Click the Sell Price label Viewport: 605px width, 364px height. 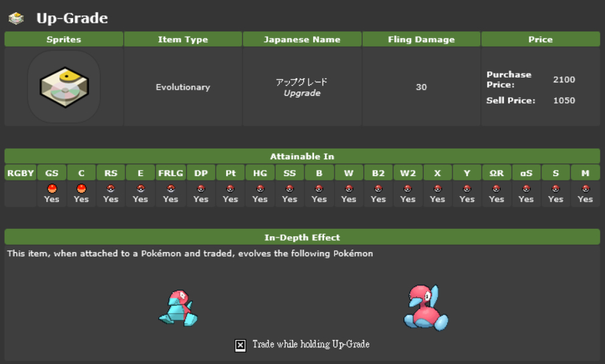(x=511, y=100)
